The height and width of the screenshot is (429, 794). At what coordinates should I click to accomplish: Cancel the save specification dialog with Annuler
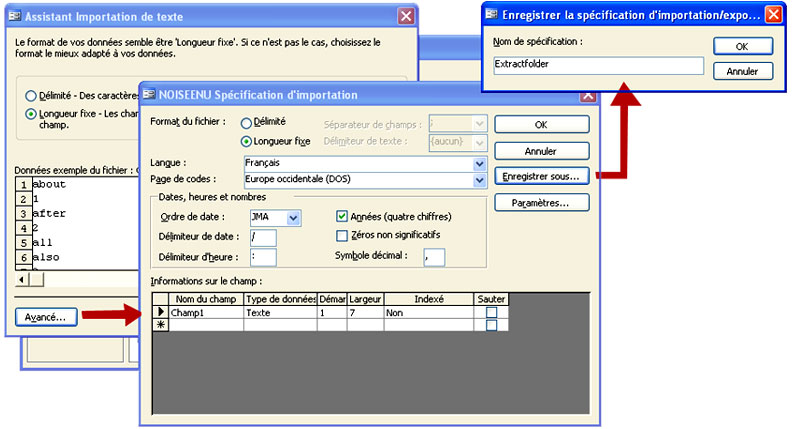(x=742, y=71)
